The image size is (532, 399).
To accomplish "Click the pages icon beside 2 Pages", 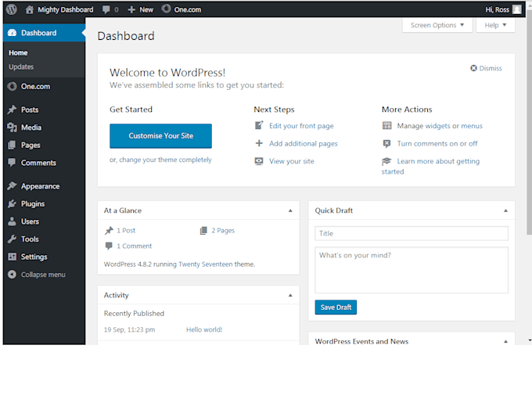I will click(x=203, y=231).
